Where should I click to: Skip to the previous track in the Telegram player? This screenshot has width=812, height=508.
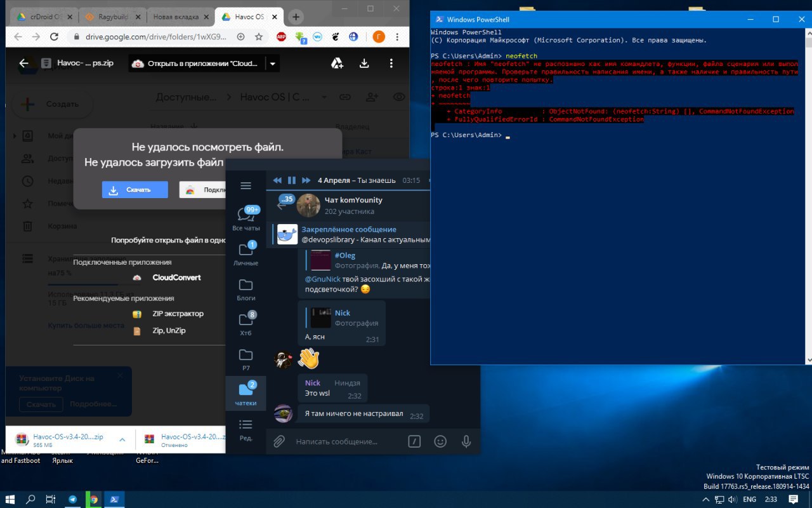(277, 180)
